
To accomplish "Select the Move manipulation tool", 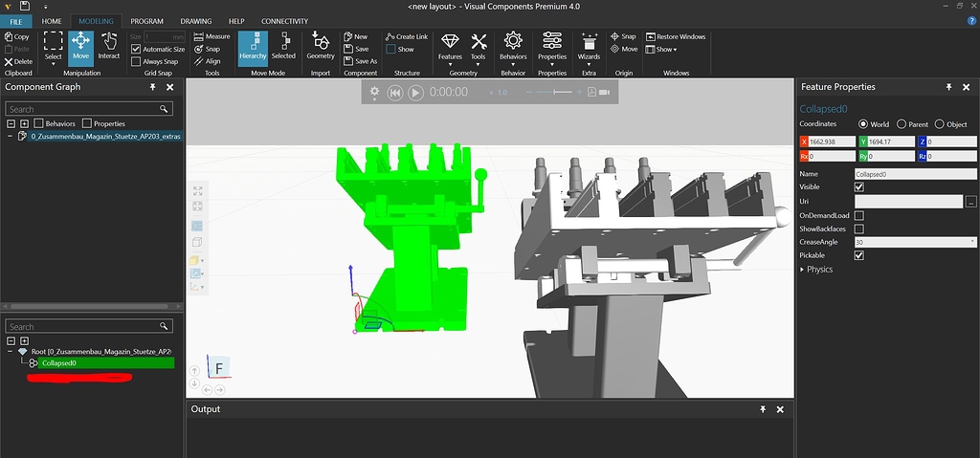I will click(80, 45).
